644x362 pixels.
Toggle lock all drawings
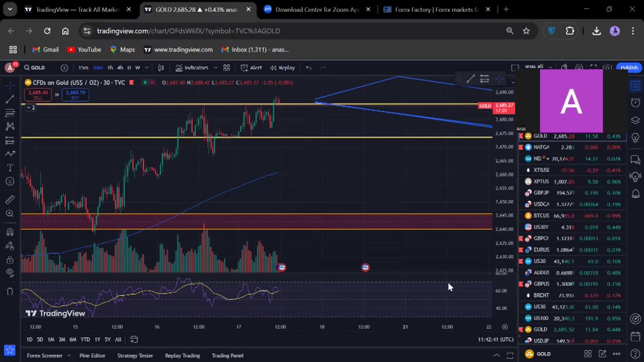(10, 260)
